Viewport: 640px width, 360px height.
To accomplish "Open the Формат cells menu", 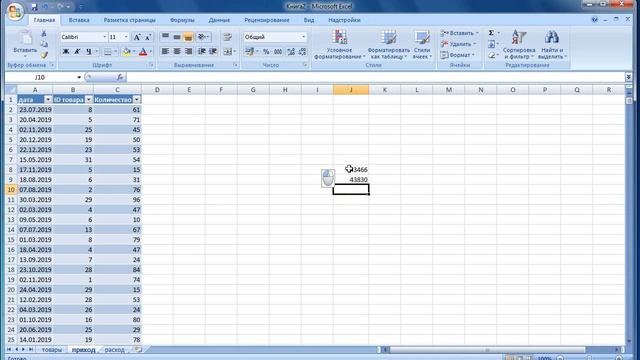I will pos(458,55).
